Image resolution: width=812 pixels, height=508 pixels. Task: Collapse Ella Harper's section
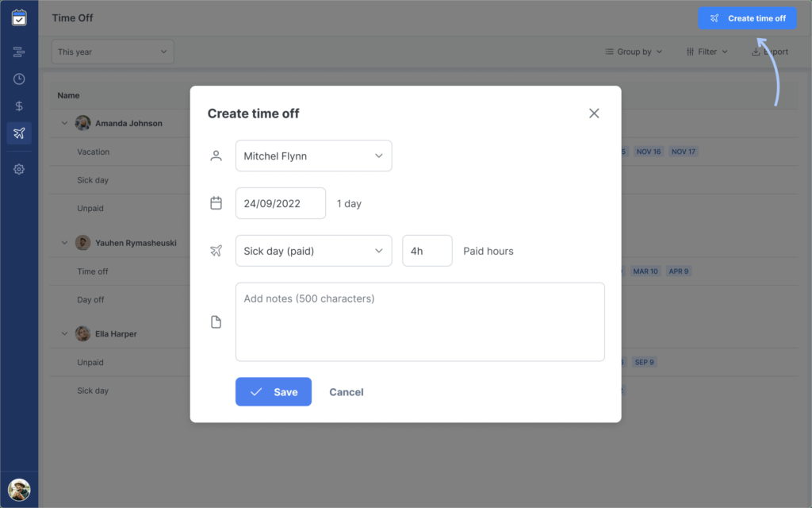click(x=65, y=333)
